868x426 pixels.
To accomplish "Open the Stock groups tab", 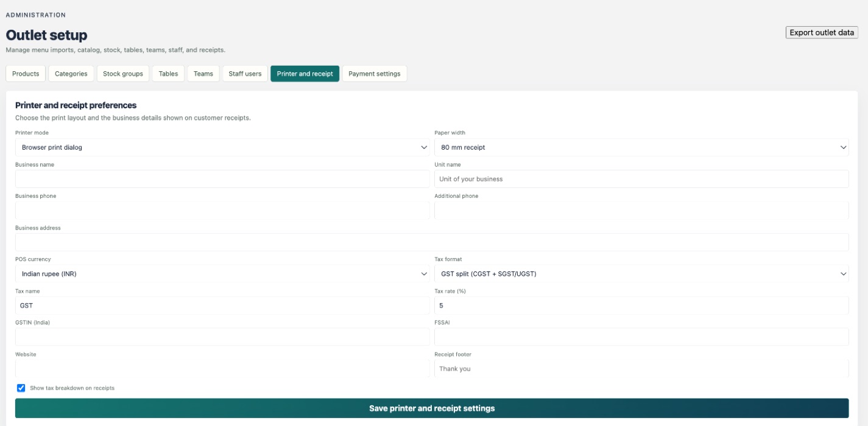I will (123, 74).
